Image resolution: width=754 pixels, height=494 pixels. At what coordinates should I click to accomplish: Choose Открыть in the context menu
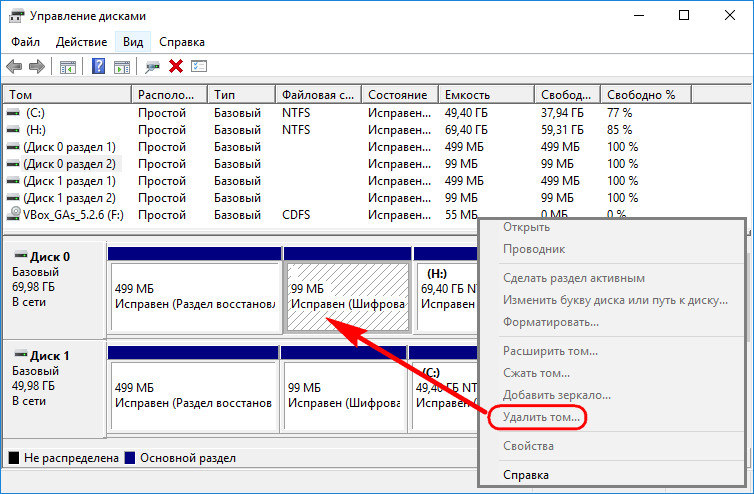point(526,227)
